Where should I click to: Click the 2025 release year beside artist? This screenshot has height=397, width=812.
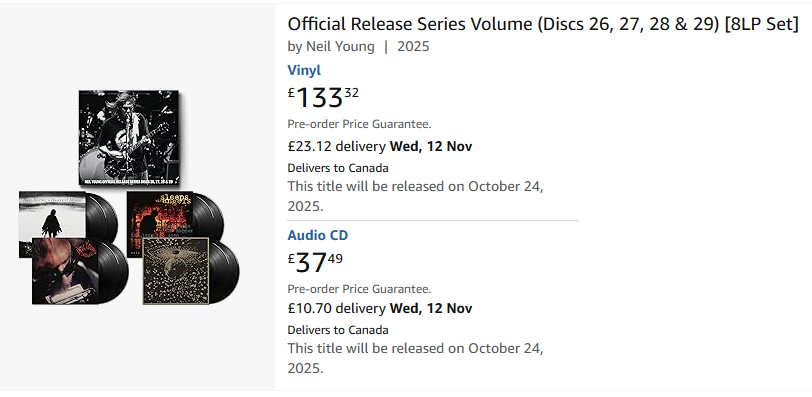click(413, 47)
